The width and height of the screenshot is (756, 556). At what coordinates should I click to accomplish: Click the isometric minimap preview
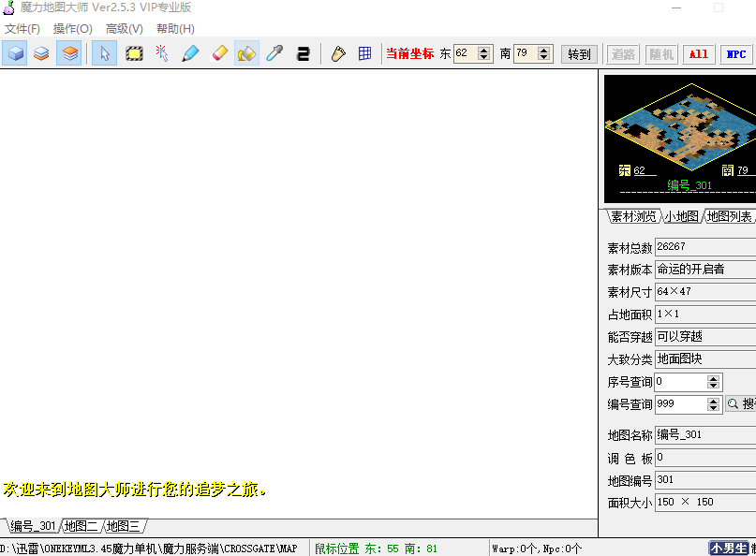click(679, 126)
